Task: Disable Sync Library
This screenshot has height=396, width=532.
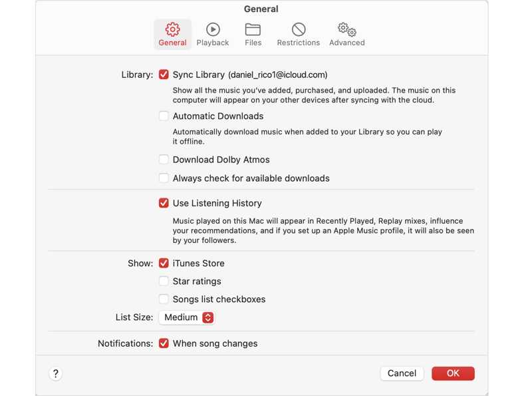Action: click(x=163, y=75)
